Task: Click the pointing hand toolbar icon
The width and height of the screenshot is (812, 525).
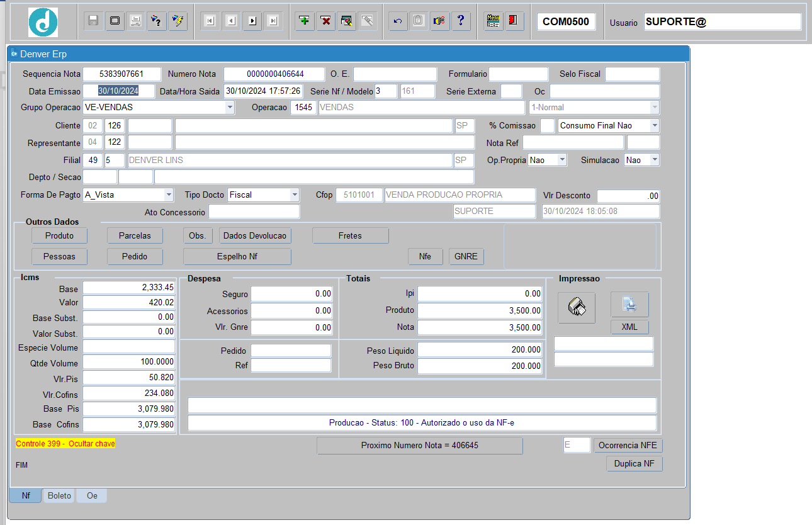Action: point(440,21)
